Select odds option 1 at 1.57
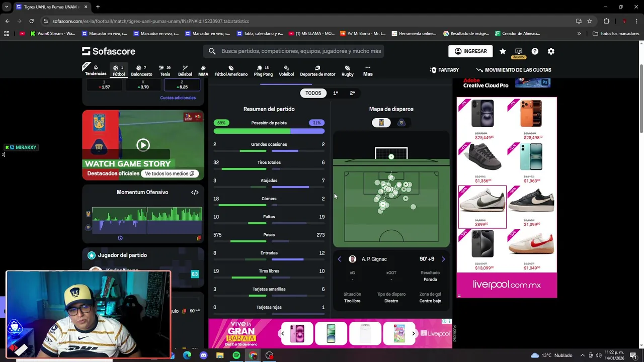The image size is (644, 362). (104, 84)
